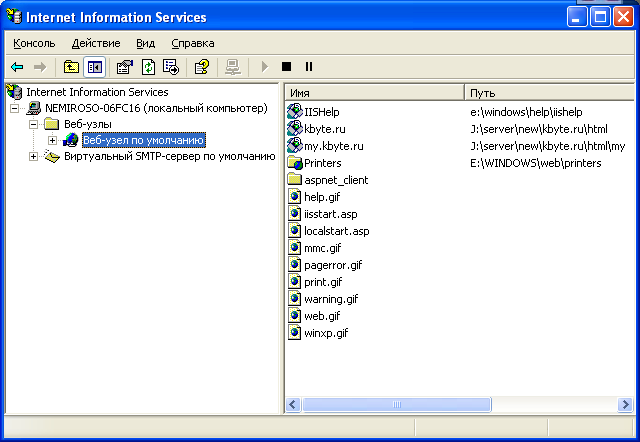Select the pagerror.gif file name

click(x=333, y=265)
